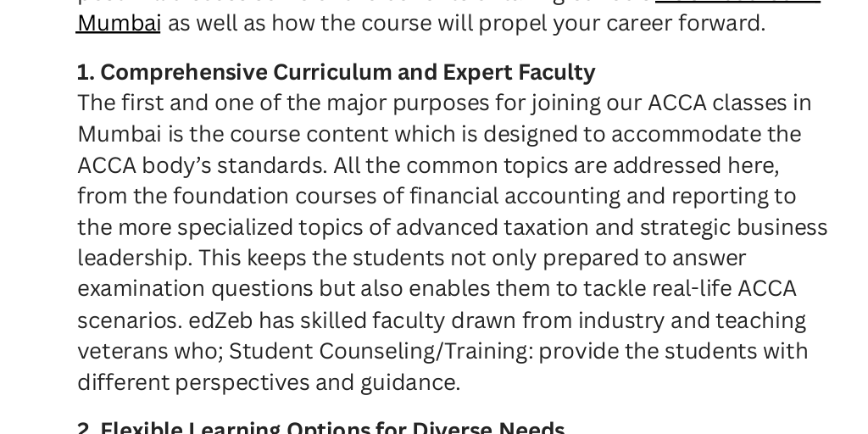Open the underlined Mumbai hyperlink

119,24
